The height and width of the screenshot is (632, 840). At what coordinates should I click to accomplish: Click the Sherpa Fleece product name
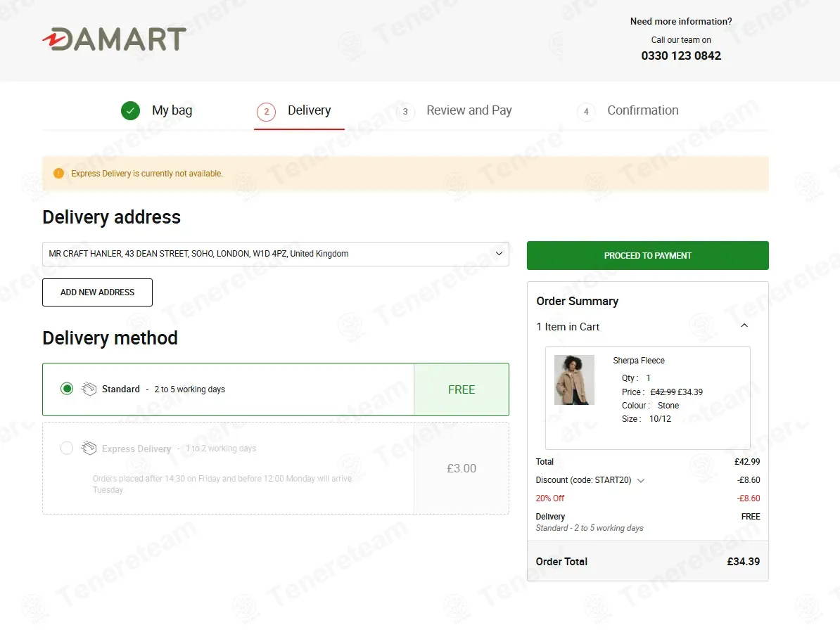click(639, 361)
